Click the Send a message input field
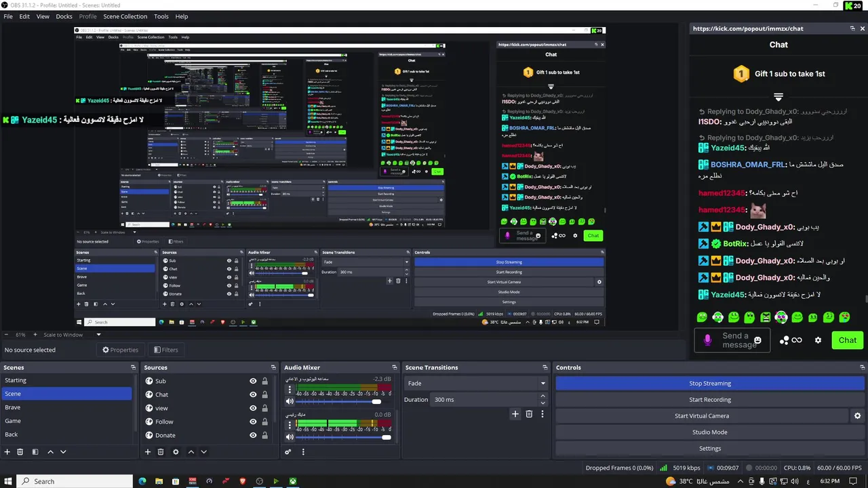868x488 pixels. (732, 340)
